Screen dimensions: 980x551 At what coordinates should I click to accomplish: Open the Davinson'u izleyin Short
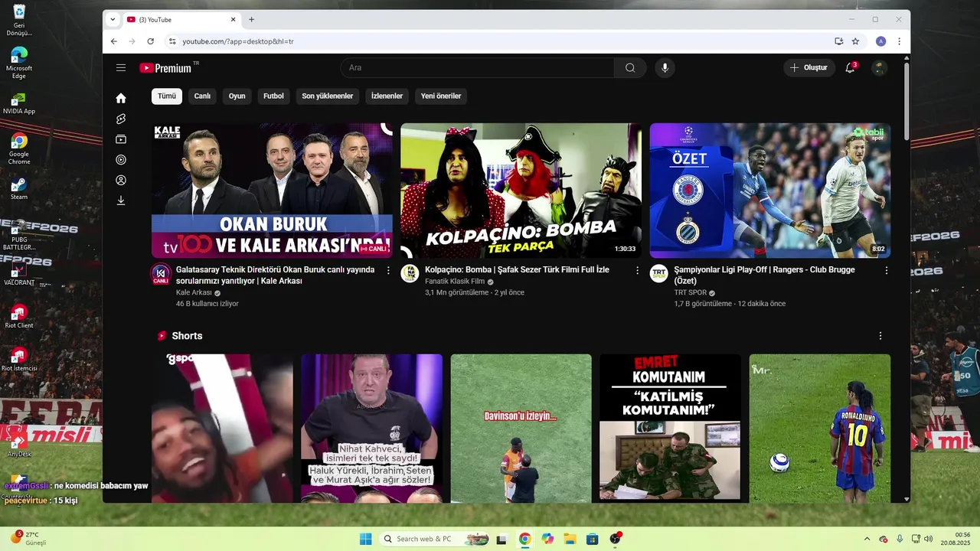[521, 428]
